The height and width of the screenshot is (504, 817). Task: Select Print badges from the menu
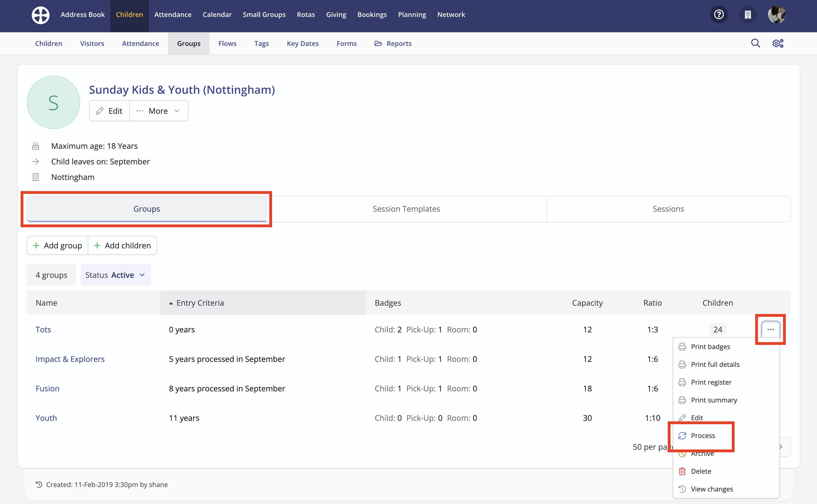point(710,347)
